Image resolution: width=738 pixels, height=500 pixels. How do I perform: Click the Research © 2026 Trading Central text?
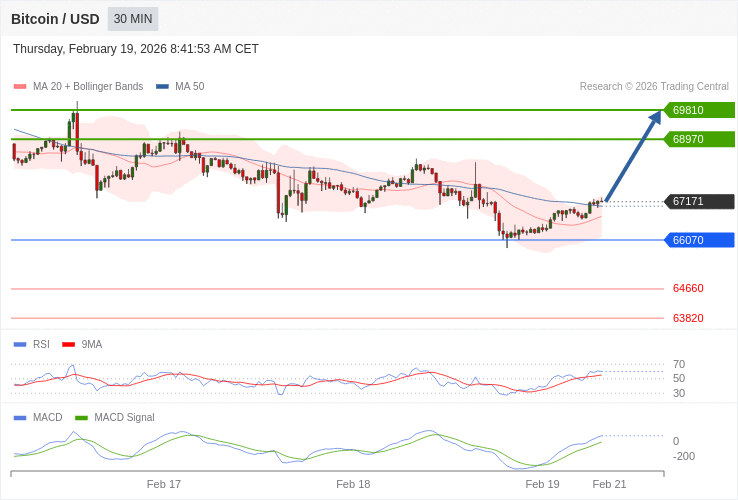coord(654,87)
